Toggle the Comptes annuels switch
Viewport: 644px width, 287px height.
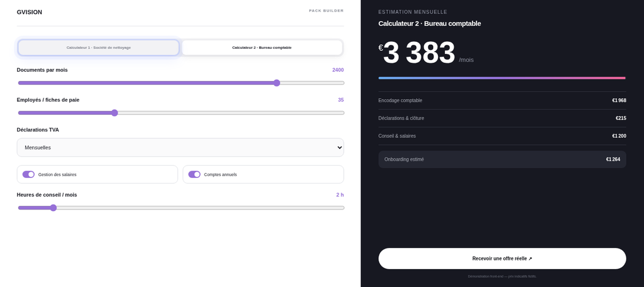(194, 174)
